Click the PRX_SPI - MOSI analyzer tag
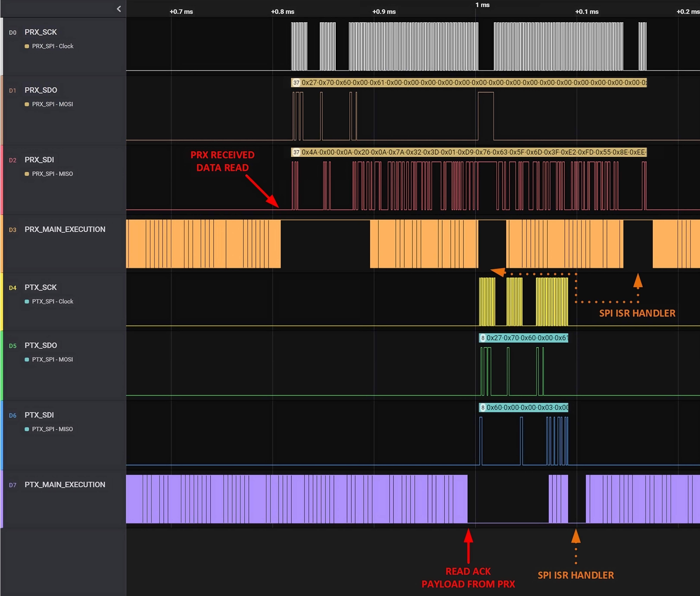 (49, 104)
